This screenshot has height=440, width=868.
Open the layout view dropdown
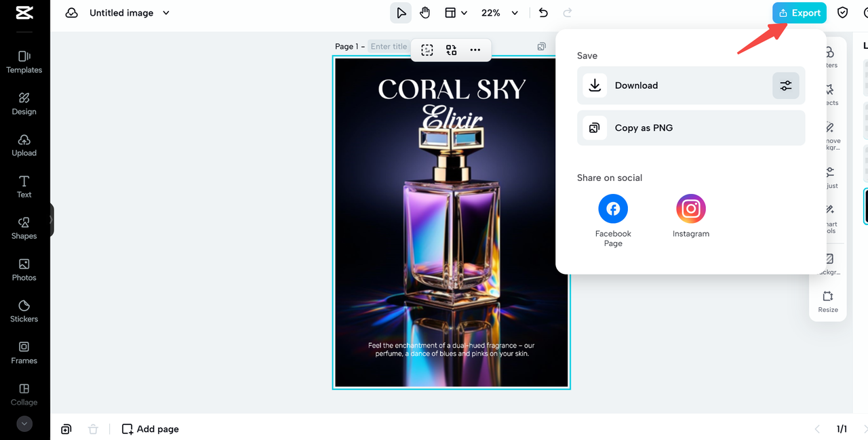coord(456,13)
